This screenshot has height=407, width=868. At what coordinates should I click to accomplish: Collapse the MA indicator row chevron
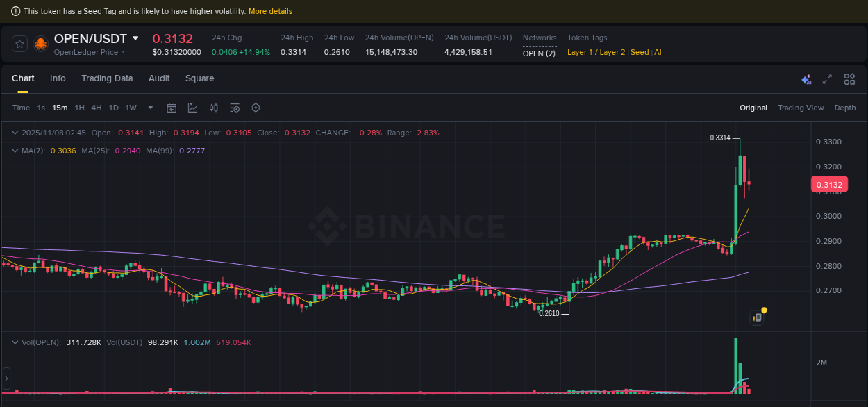point(15,151)
